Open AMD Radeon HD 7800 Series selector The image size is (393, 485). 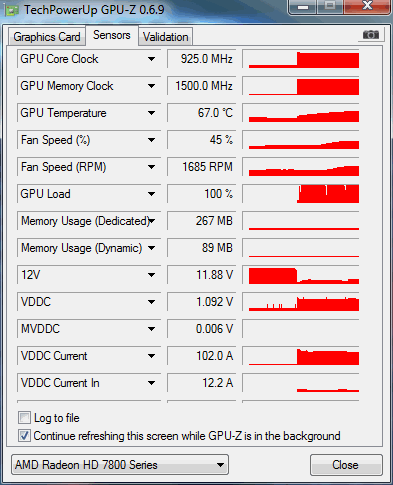[x=120, y=465]
